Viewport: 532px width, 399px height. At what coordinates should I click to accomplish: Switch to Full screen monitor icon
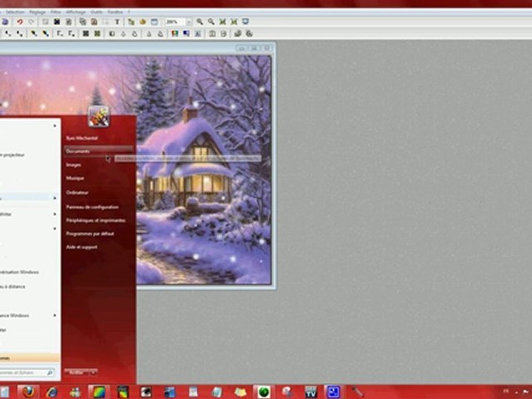point(245,22)
